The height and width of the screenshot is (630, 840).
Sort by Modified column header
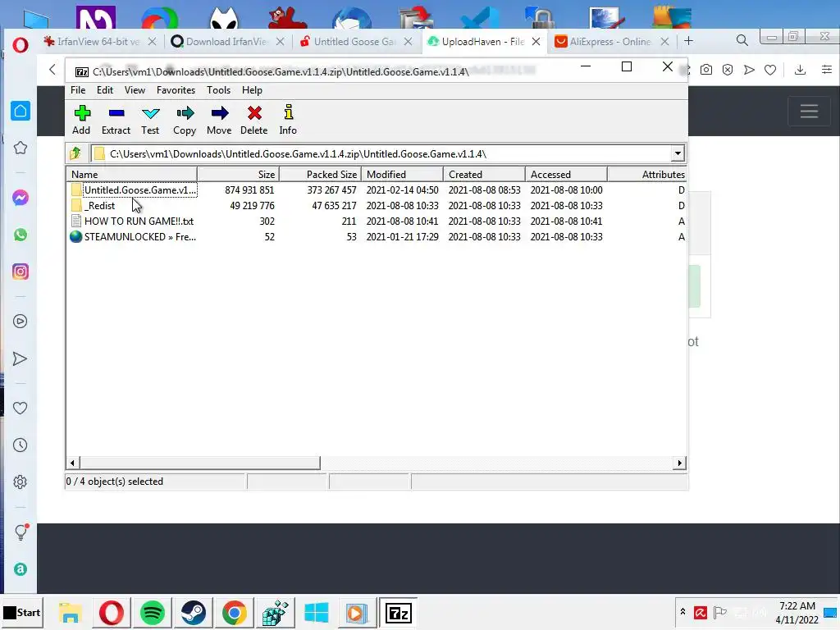pyautogui.click(x=402, y=174)
